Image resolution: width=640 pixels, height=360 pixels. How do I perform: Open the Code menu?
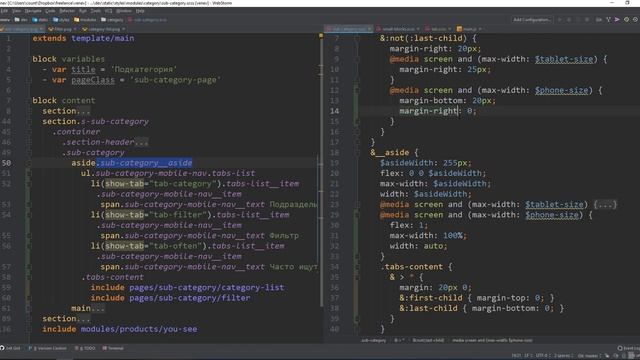point(50,11)
